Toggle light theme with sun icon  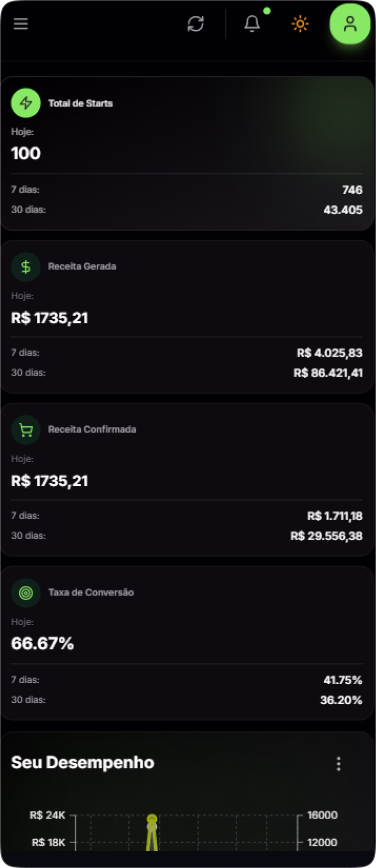point(300,24)
